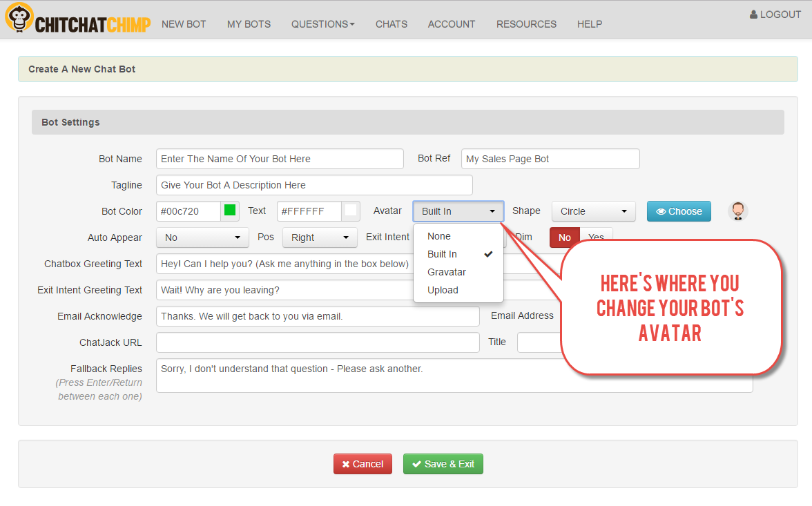Click the Bot Ref text field

tap(550, 159)
